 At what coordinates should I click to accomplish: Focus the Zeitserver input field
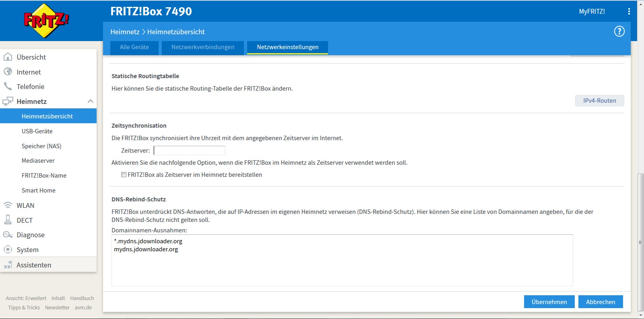pyautogui.click(x=190, y=150)
